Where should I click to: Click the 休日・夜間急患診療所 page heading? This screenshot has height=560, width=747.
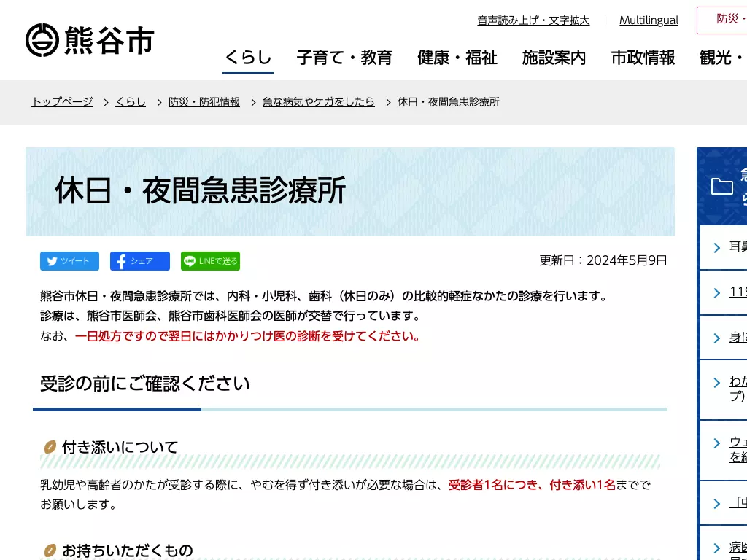[201, 190]
